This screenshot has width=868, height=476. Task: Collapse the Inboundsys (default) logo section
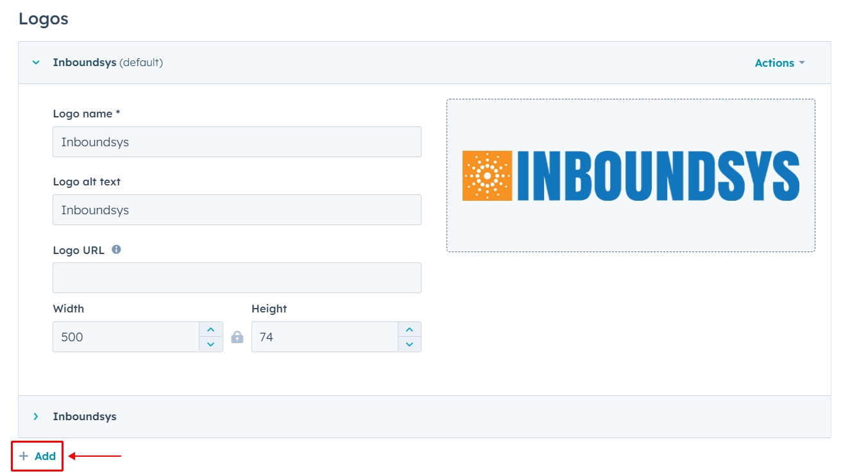click(x=36, y=63)
